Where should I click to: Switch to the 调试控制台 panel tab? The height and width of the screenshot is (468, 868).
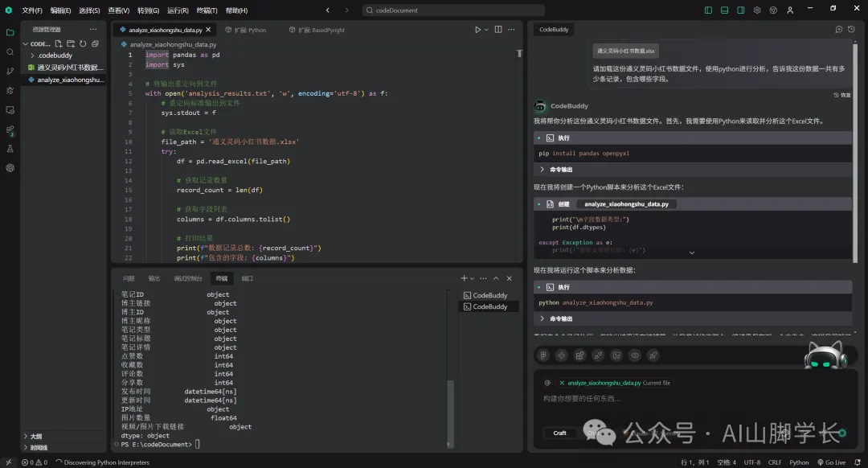(x=187, y=278)
